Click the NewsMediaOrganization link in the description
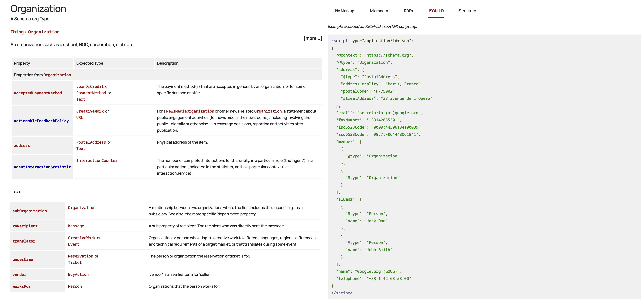The image size is (644, 306). point(190,111)
